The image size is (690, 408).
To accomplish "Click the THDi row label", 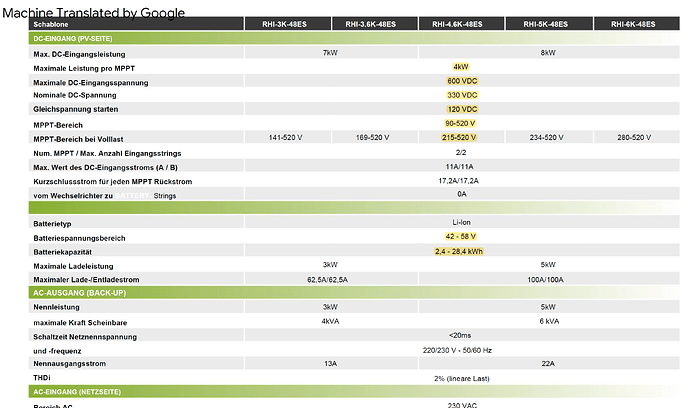I will [42, 378].
